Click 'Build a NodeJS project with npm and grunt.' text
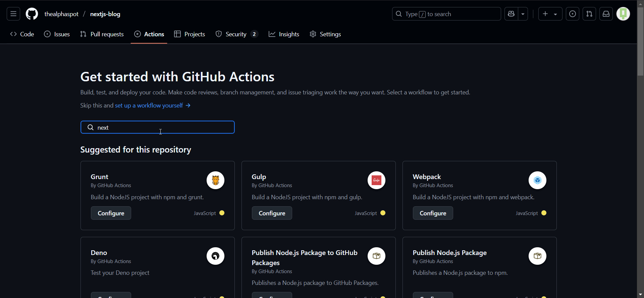Screen dimensions: 644x298 [147, 197]
